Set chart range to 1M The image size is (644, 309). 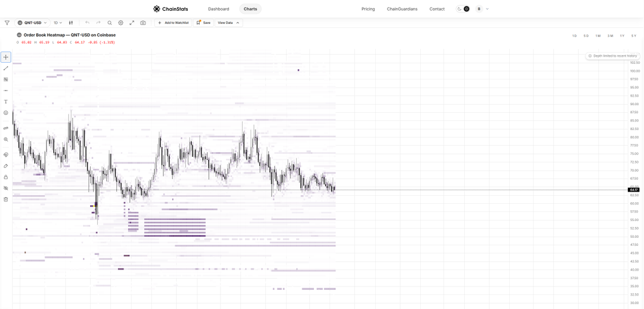(598, 36)
